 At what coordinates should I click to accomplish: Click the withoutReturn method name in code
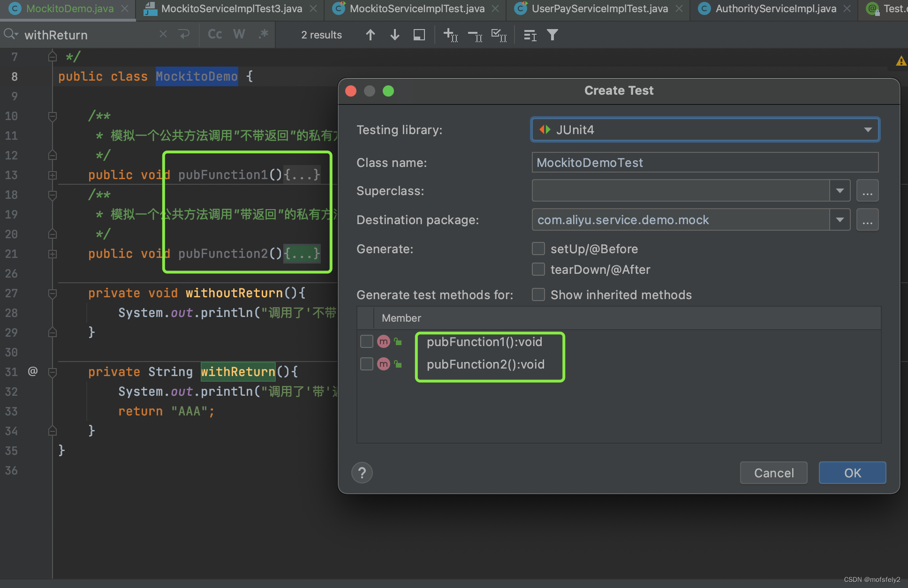click(235, 293)
